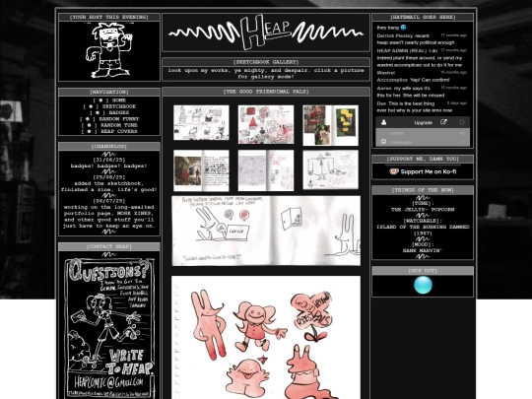Click Support Me on Ko-fi button
This screenshot has width=532, height=399.
(x=423, y=171)
